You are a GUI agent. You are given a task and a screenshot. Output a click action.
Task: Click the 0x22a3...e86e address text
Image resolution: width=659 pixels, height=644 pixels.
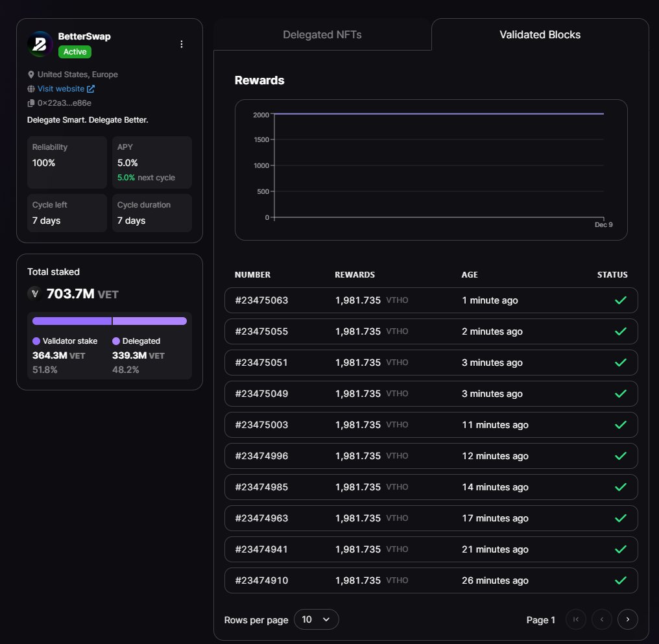coord(64,103)
